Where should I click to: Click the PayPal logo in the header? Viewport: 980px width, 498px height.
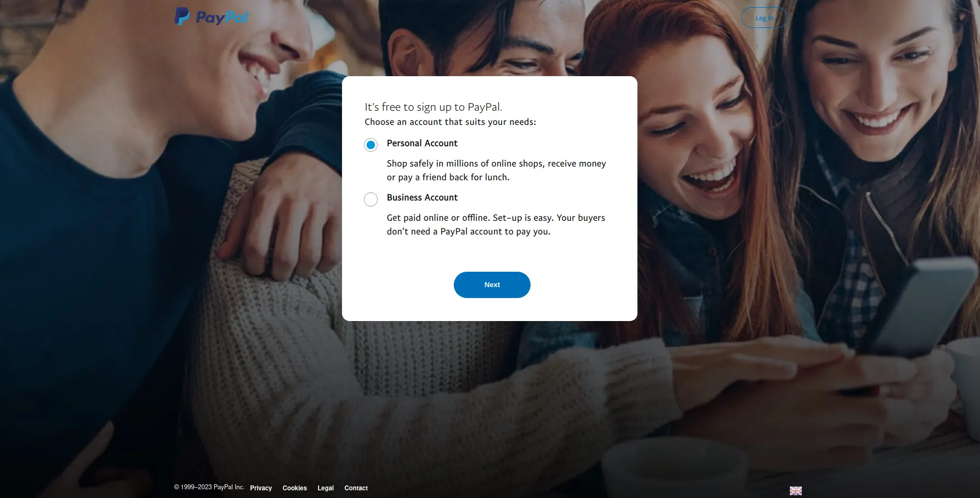coord(212,17)
